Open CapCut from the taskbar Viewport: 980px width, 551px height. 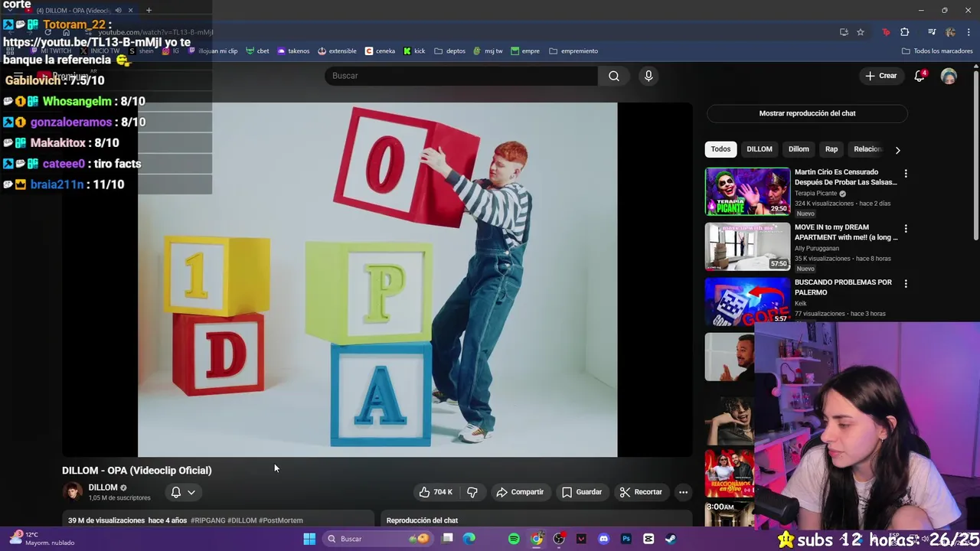pyautogui.click(x=648, y=539)
